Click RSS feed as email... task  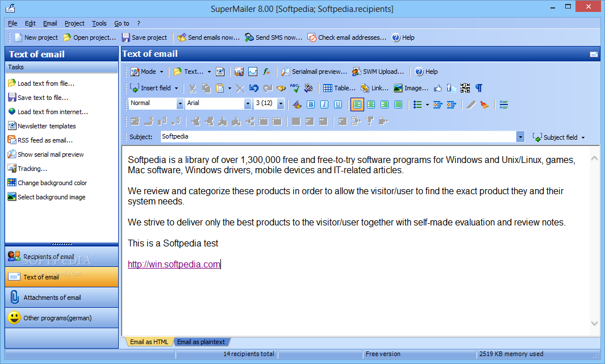40,140
